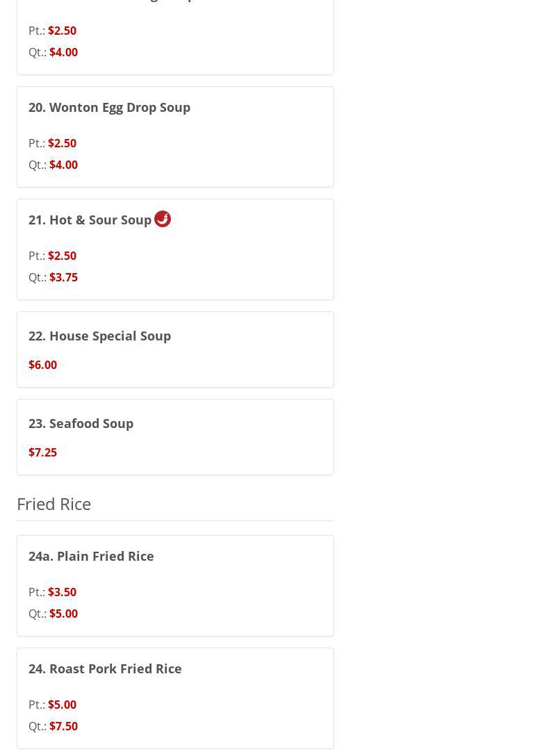Click the Pt. label under Plain Fried Rice
The width and height of the screenshot is (535, 756).
37,592
